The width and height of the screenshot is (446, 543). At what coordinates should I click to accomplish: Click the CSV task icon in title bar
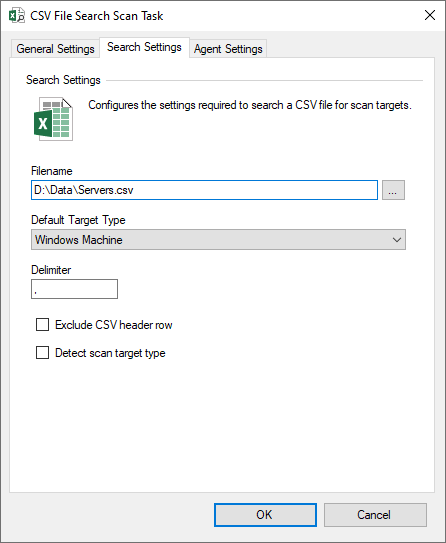(x=17, y=16)
